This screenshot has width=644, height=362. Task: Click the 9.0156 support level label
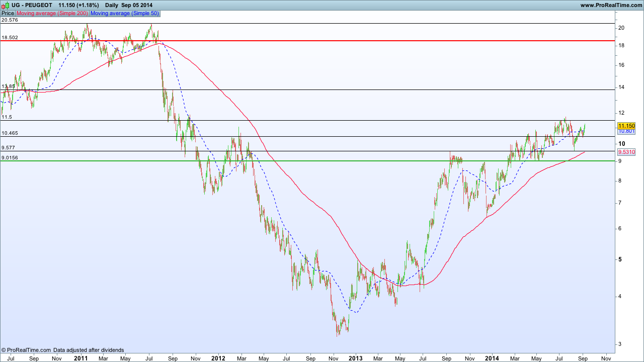click(x=10, y=158)
